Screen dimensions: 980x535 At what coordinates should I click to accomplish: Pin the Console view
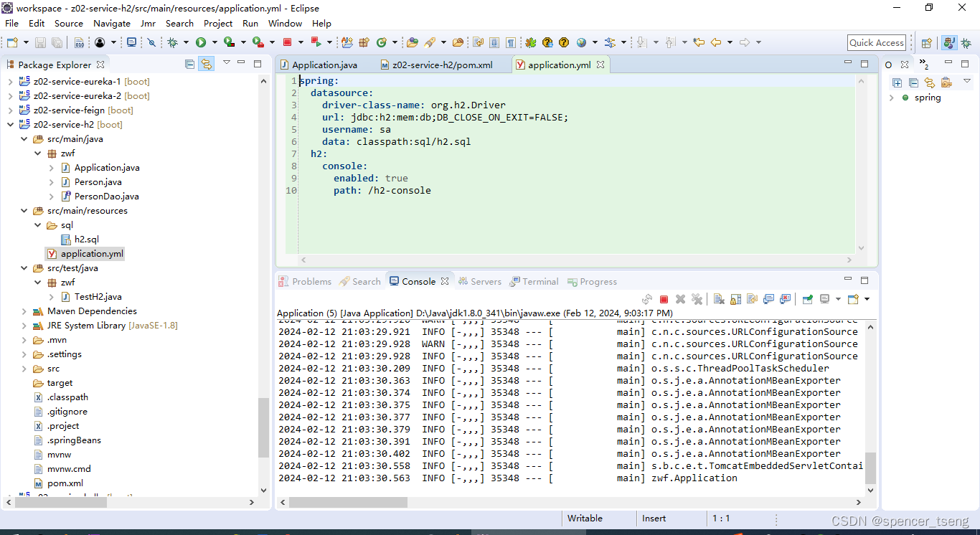click(806, 300)
